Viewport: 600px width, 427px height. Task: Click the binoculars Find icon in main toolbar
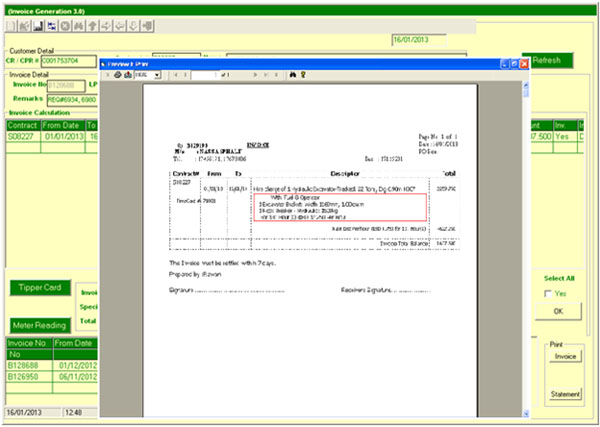point(79,26)
